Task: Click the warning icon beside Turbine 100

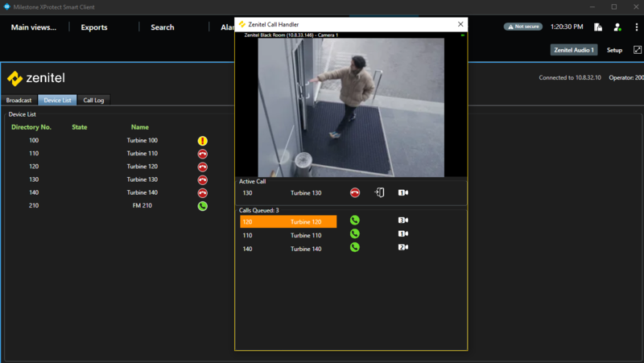Action: [x=203, y=141]
